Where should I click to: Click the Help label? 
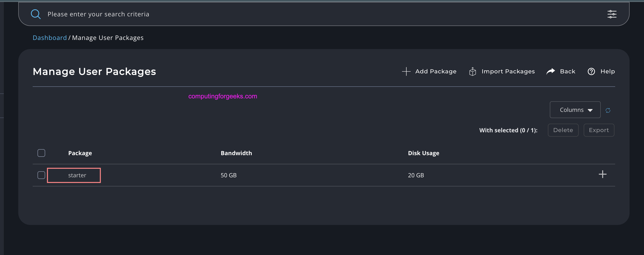point(607,71)
